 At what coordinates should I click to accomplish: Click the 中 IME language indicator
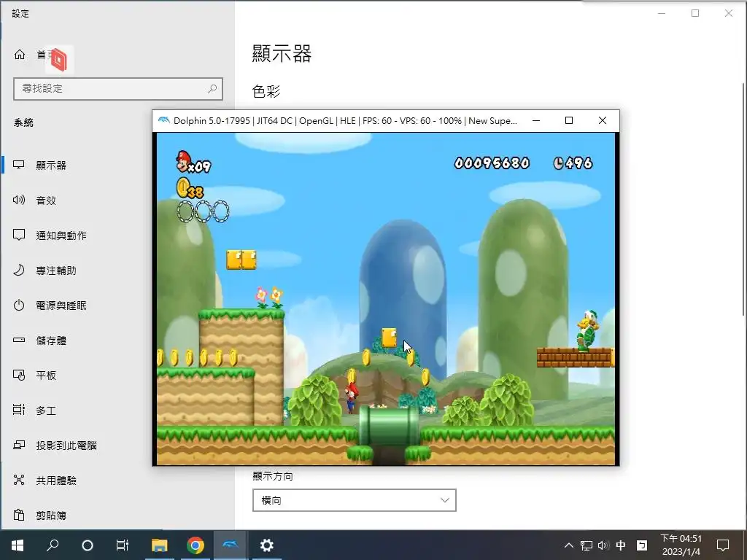(x=621, y=545)
